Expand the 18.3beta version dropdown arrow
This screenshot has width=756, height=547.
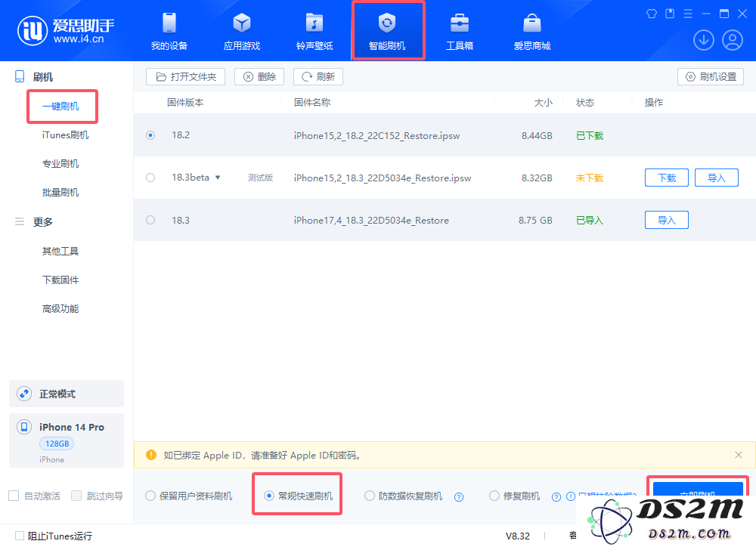coord(218,178)
